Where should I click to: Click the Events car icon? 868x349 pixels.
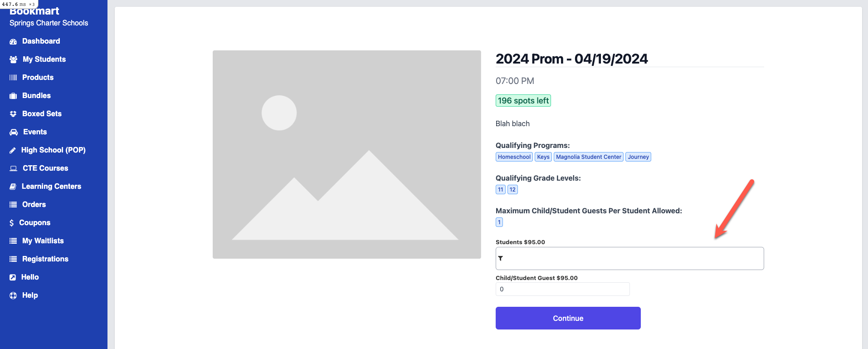click(x=14, y=132)
